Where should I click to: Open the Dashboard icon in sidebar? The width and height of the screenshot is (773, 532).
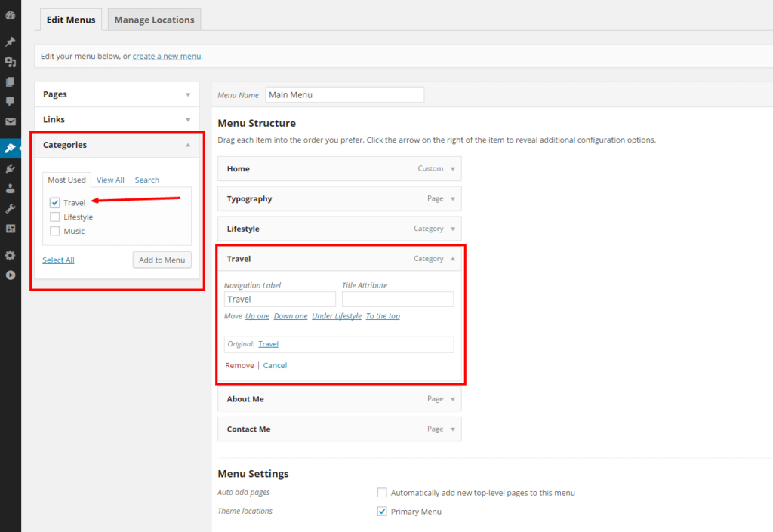[x=11, y=15]
